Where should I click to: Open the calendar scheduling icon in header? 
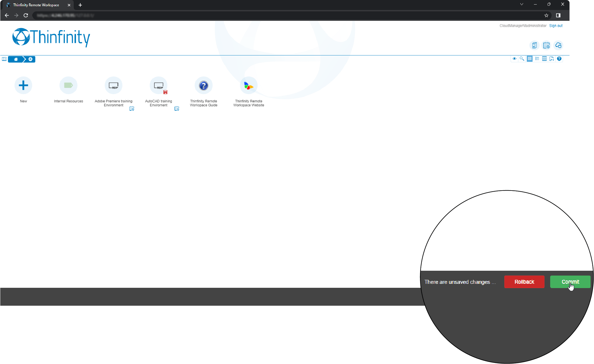(546, 45)
